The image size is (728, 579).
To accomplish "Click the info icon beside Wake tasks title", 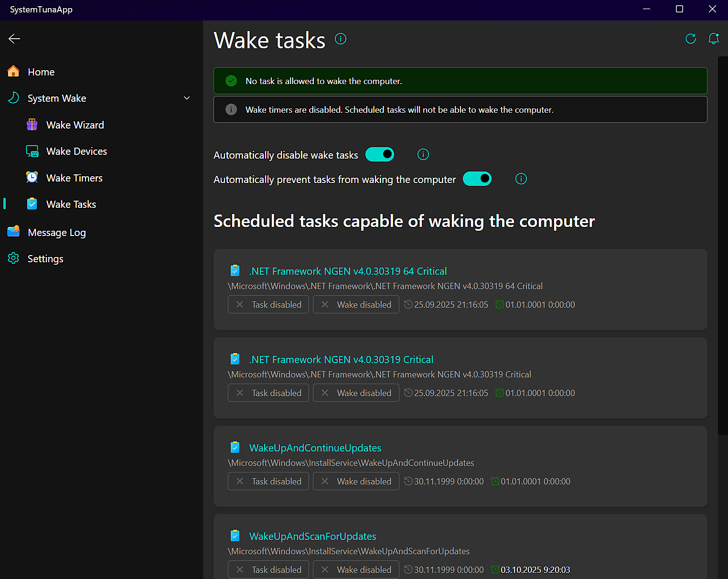I will click(x=341, y=39).
